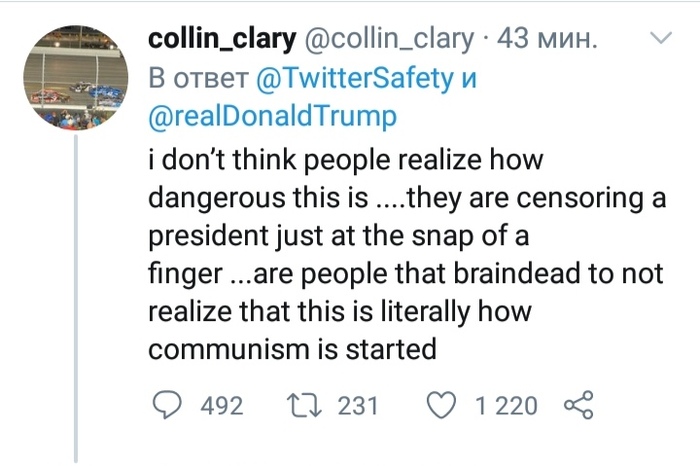Click the reply speech bubble icon
Image resolution: width=700 pixels, height=466 pixels.
pyautogui.click(x=167, y=404)
